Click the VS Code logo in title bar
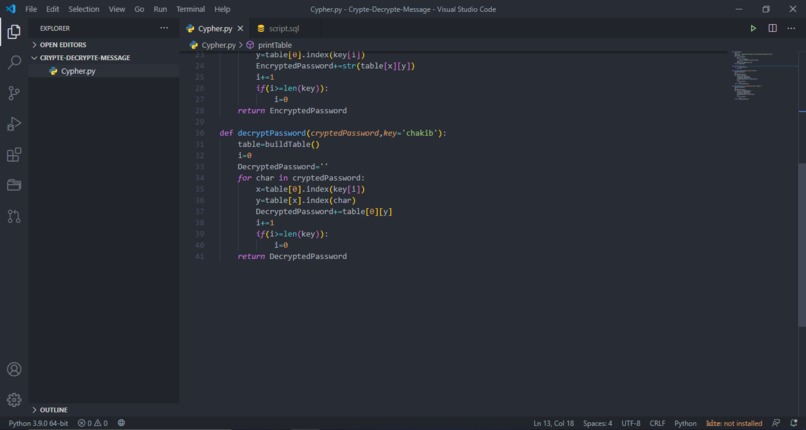This screenshot has height=430, width=806. [x=11, y=9]
